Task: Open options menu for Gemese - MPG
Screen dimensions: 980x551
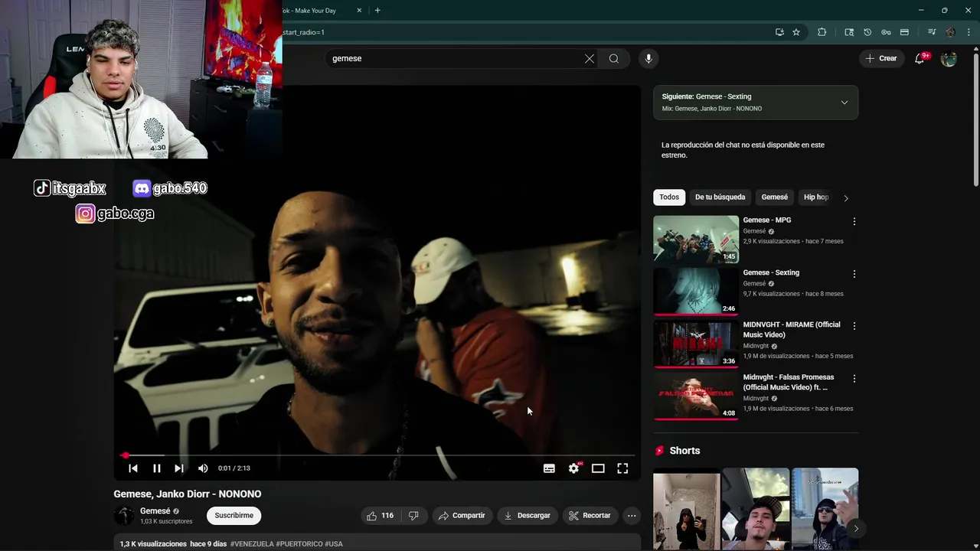Action: coord(854,221)
